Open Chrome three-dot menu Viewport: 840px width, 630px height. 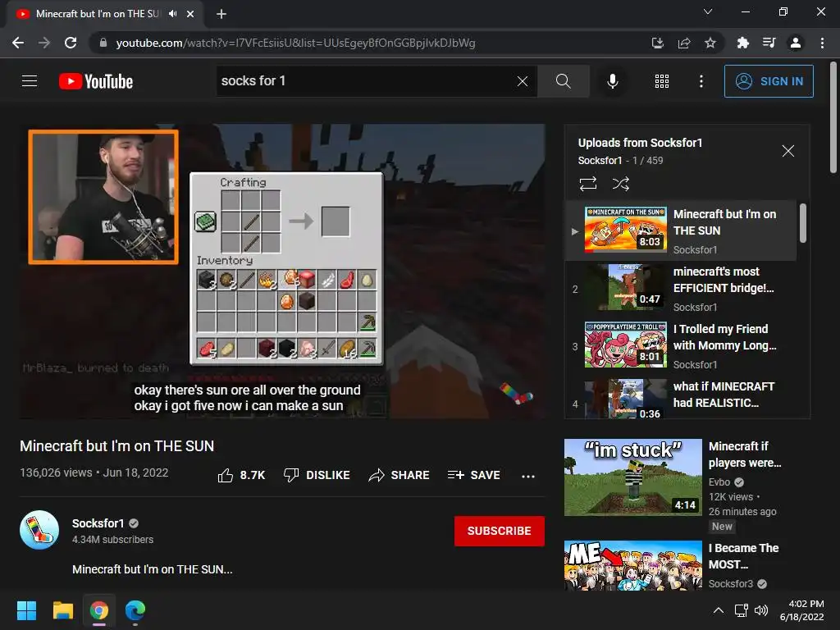click(x=822, y=43)
